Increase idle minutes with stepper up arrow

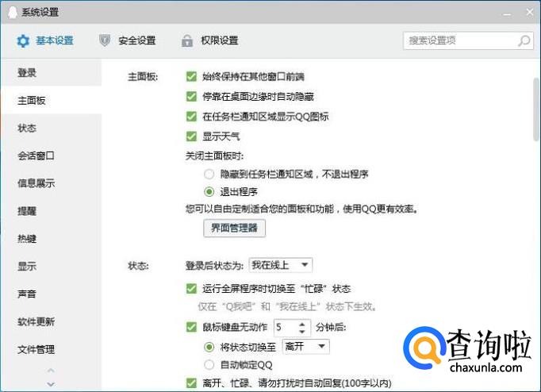302,323
